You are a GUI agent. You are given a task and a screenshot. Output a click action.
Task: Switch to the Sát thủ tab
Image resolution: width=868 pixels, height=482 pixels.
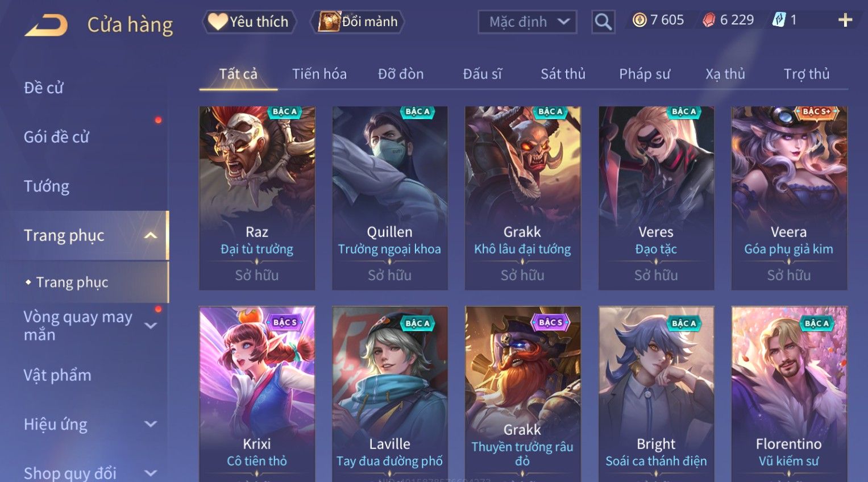[563, 74]
